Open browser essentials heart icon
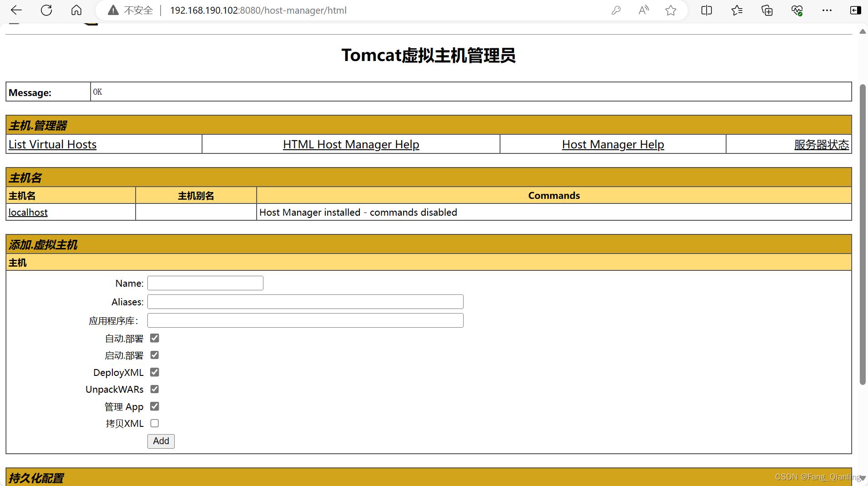 click(797, 10)
